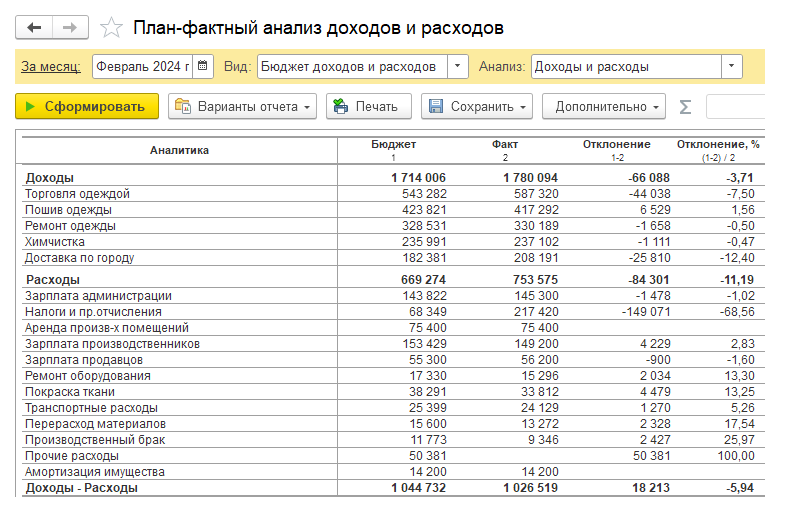The width and height of the screenshot is (800, 512).
Task: Click the 'Доходы и расходы' analysis field
Action: point(626,66)
